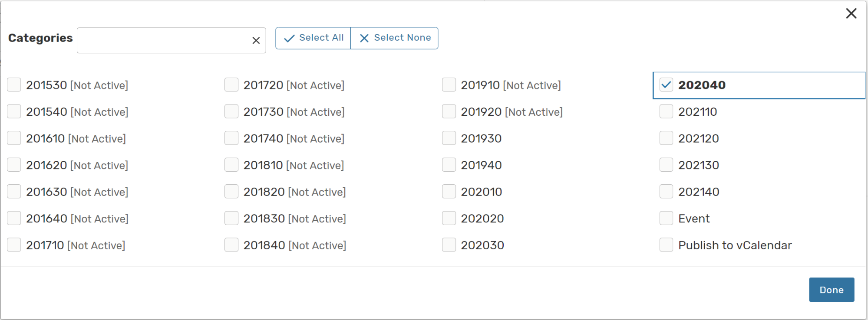Image resolution: width=868 pixels, height=320 pixels.
Task: Select category 201930
Action: [x=449, y=138]
